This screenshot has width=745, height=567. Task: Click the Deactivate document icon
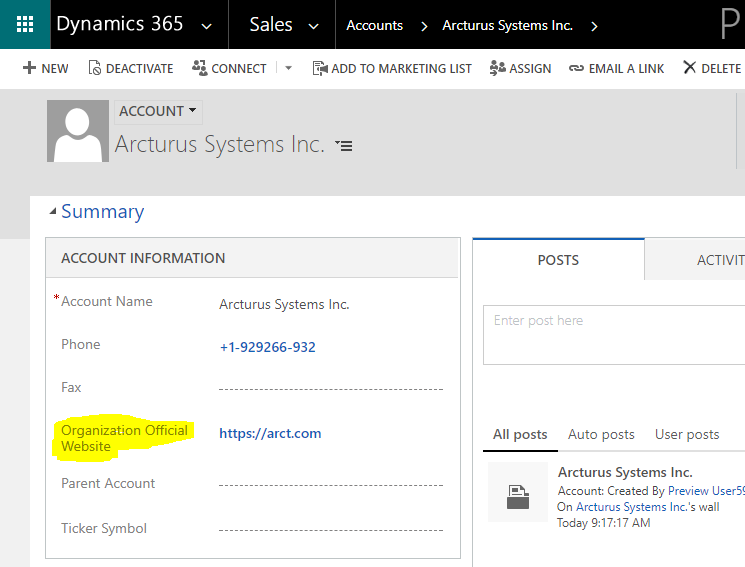(95, 68)
